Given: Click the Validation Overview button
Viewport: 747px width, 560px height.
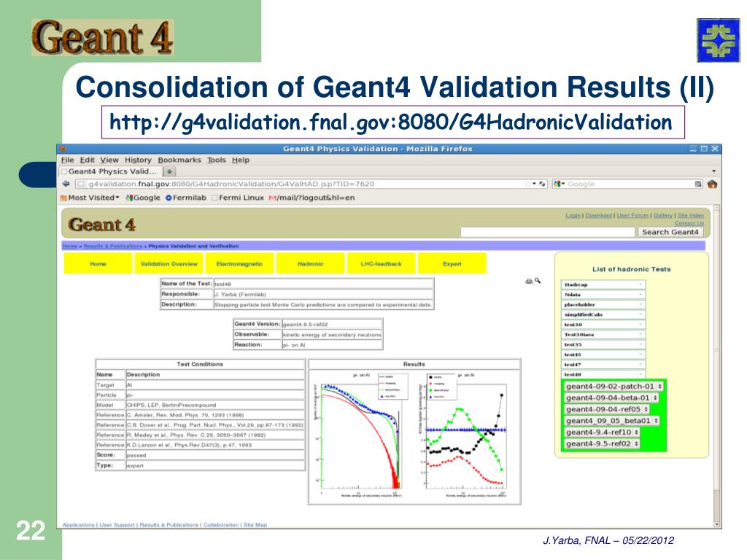Looking at the screenshot, I should (x=169, y=263).
